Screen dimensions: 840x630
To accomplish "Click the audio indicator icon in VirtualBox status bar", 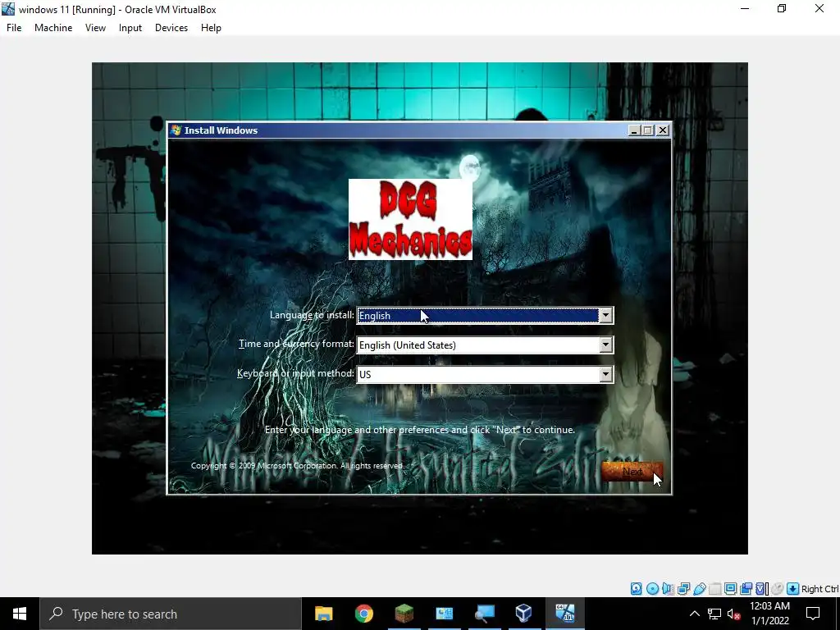I will point(668,589).
